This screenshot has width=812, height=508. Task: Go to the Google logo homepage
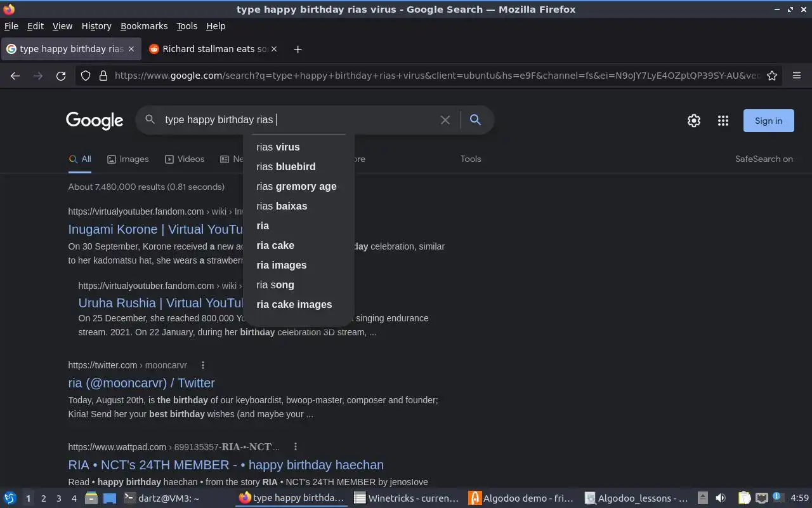[x=95, y=120]
